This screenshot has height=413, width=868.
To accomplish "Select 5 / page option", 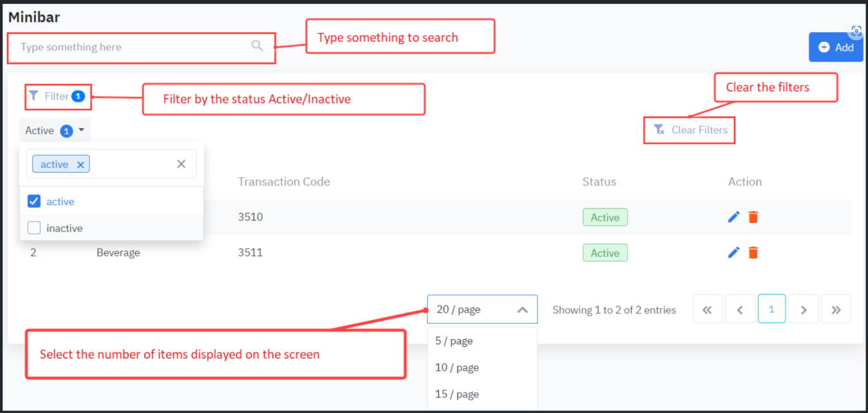I will 454,341.
